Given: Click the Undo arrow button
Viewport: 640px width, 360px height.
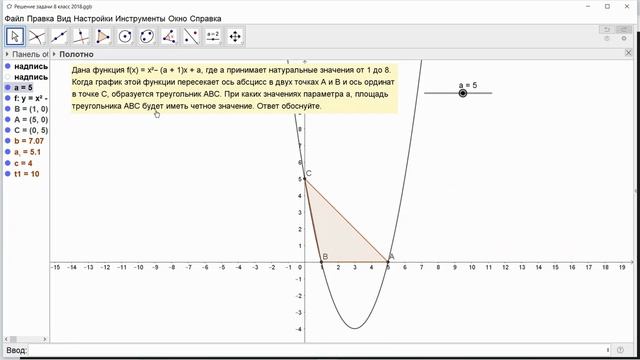Looking at the screenshot, I should 607,29.
